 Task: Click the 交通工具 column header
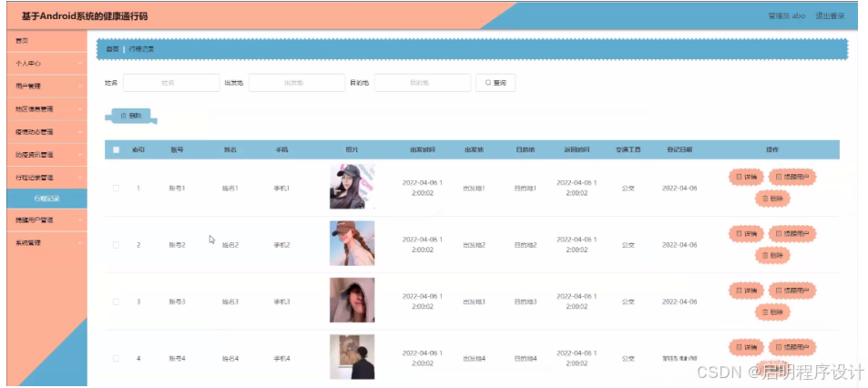point(628,150)
